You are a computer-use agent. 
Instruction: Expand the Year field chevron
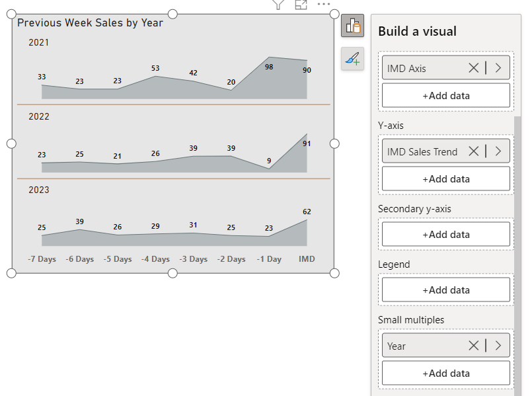[498, 346]
